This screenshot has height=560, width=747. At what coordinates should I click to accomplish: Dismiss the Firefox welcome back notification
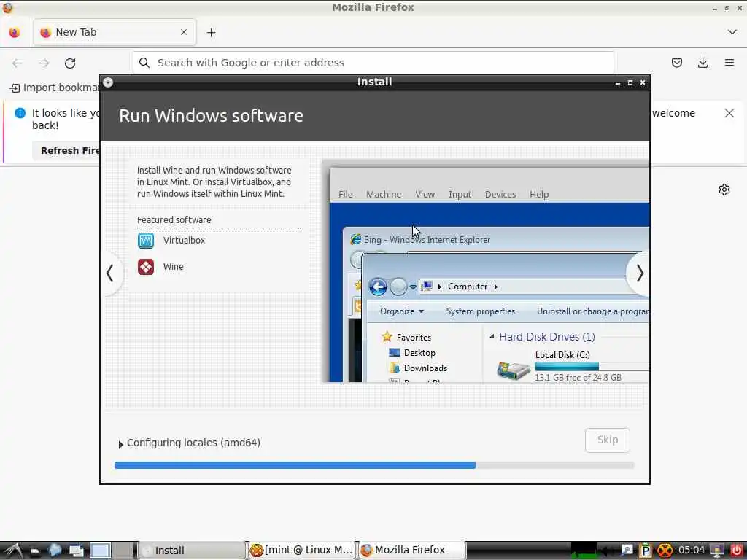(x=729, y=113)
